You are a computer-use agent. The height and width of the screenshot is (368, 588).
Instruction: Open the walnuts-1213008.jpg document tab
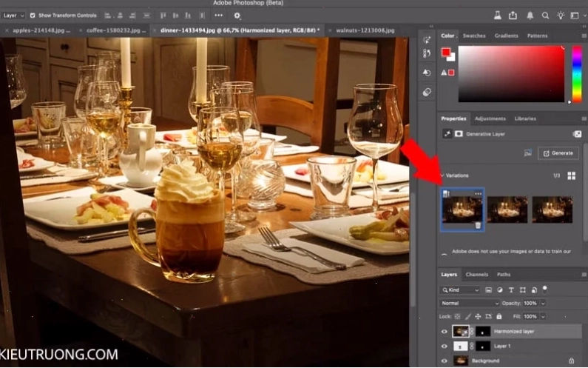tap(365, 30)
